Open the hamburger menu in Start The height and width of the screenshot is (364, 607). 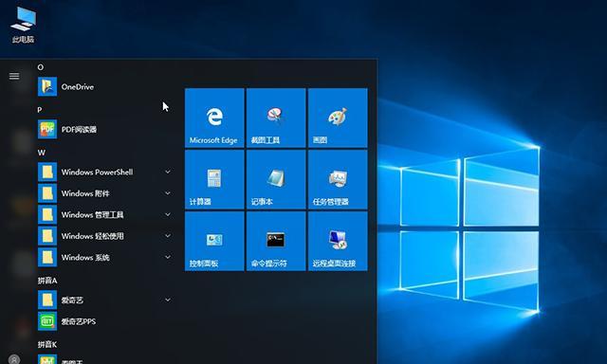point(14,76)
